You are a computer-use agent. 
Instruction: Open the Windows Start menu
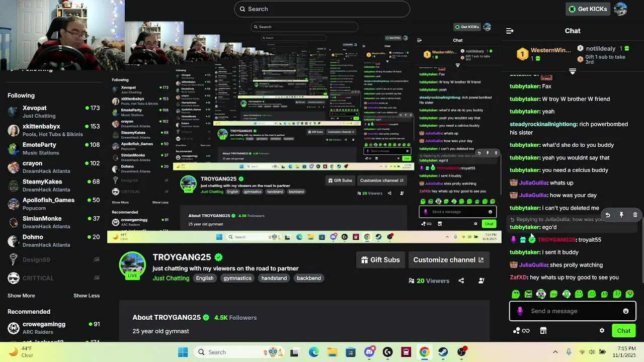point(183,352)
